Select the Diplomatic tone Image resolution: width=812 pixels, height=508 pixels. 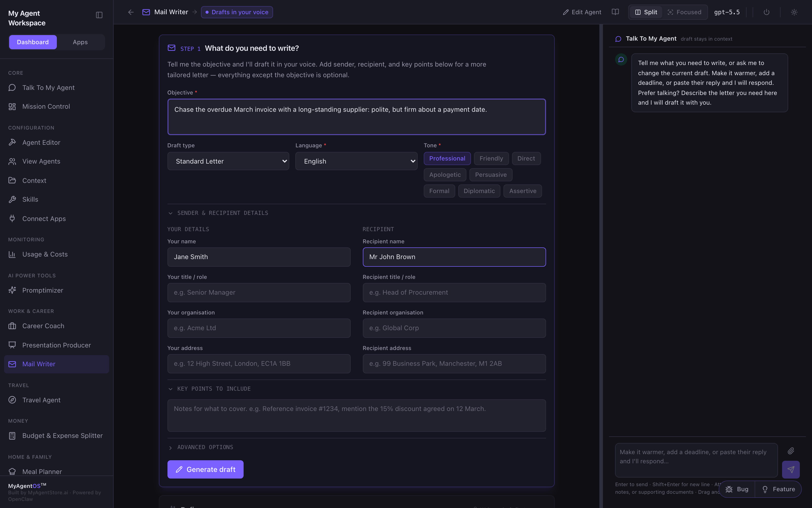[479, 191]
